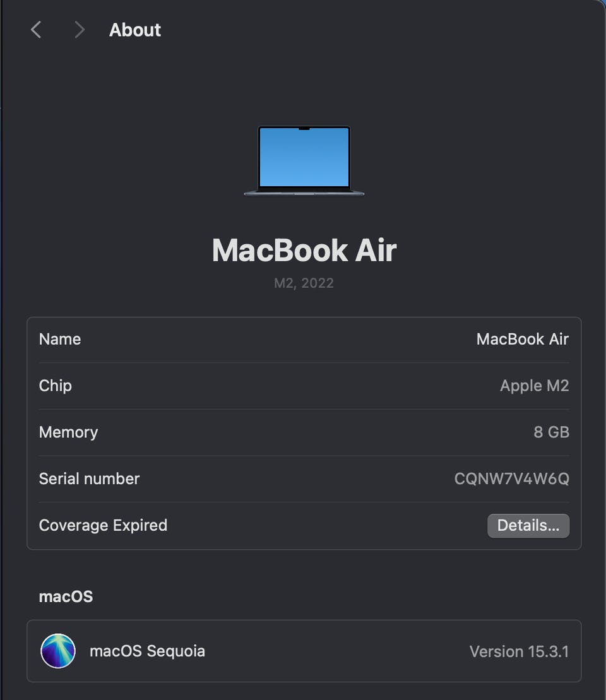Edit the computer name value MacBook Air
606x700 pixels.
click(523, 340)
